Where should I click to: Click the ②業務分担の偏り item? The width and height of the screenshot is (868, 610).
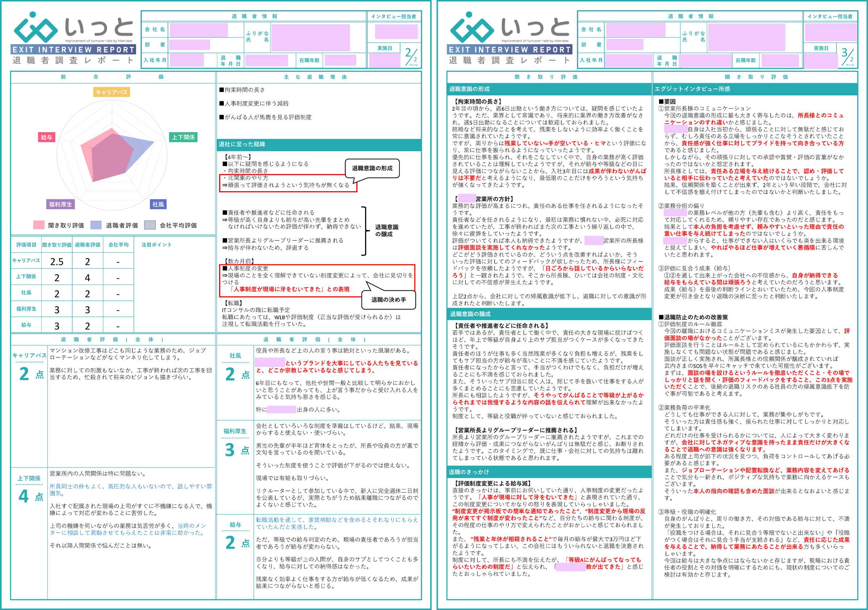point(682,206)
